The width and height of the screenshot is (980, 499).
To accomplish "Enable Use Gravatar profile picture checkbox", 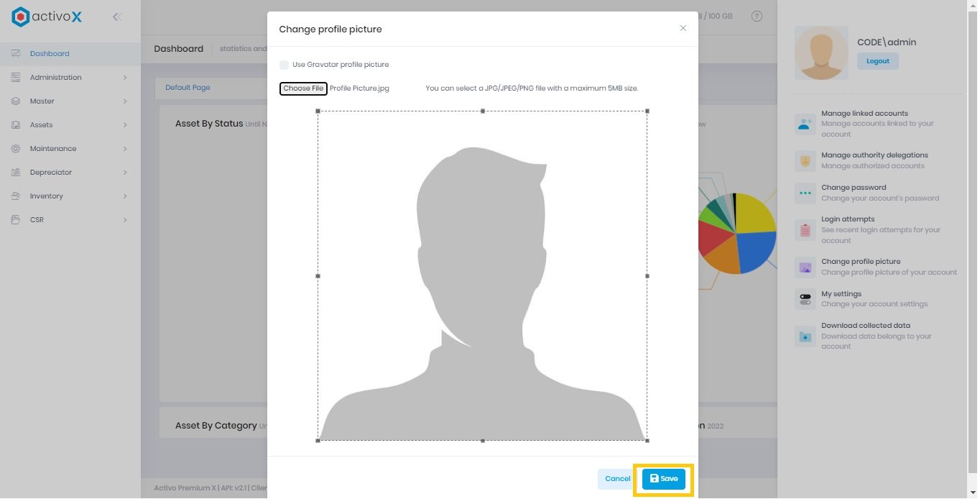I will pyautogui.click(x=285, y=65).
